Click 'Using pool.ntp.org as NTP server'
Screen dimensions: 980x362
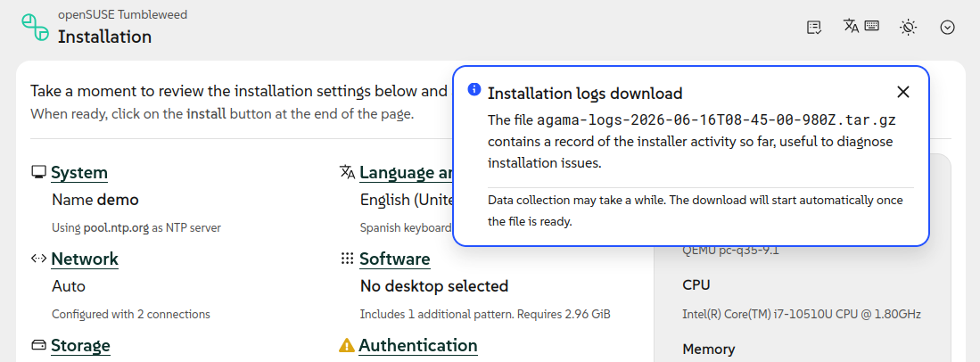pos(136,228)
